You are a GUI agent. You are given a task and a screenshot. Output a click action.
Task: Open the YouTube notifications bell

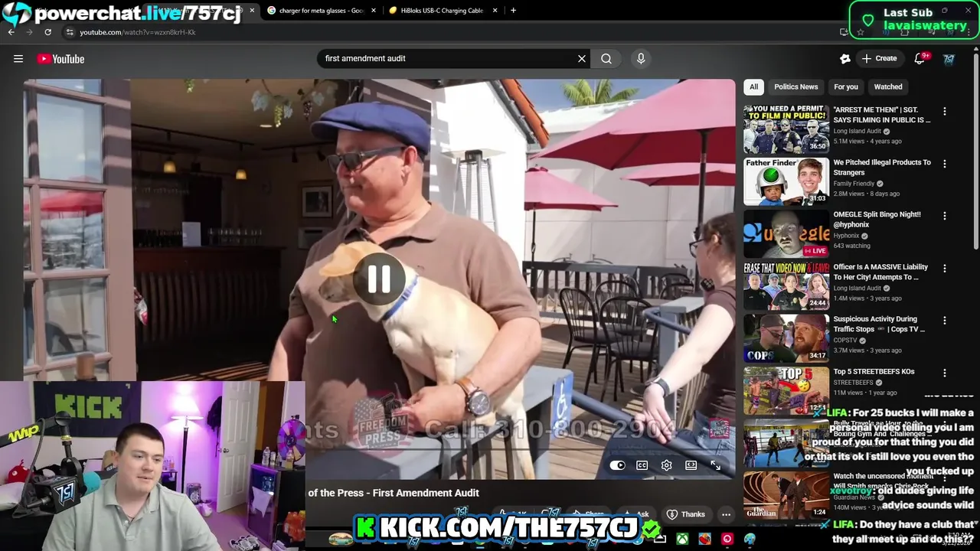(x=920, y=59)
